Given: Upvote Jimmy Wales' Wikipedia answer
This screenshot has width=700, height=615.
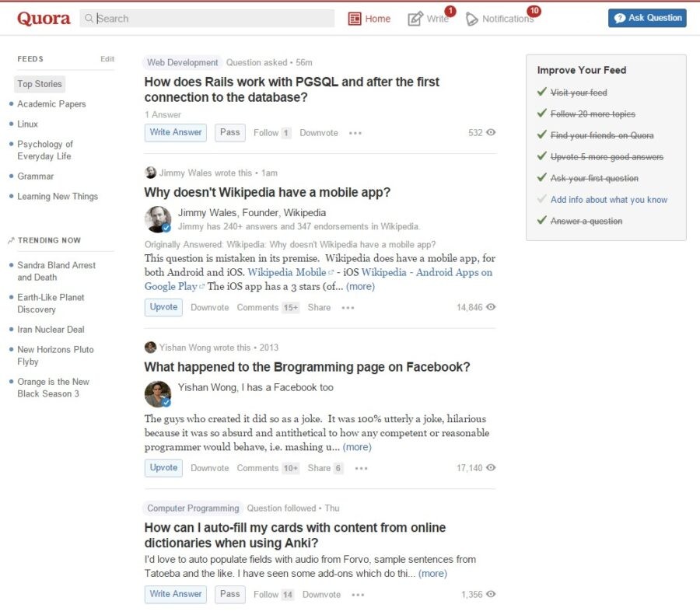Looking at the screenshot, I should coord(163,308).
